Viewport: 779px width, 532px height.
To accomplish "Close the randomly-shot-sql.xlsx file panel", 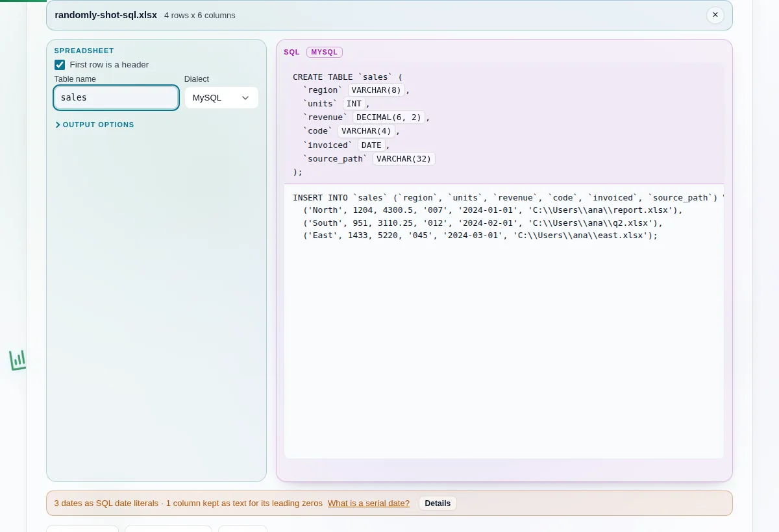I will click(715, 15).
